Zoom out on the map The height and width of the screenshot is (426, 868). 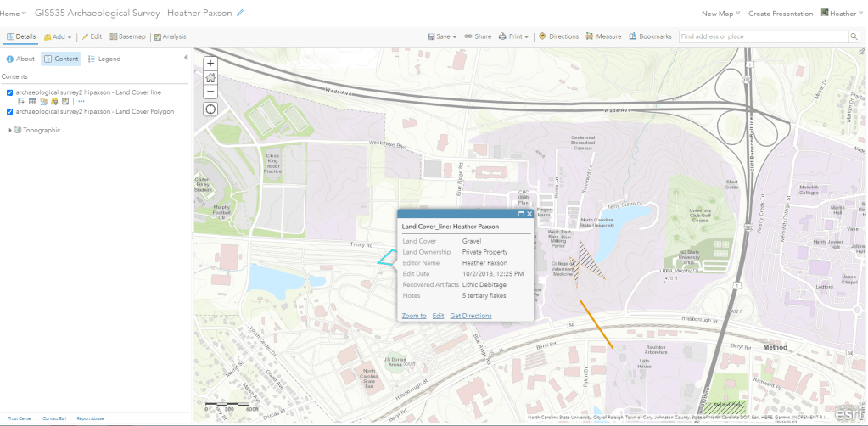tap(210, 92)
